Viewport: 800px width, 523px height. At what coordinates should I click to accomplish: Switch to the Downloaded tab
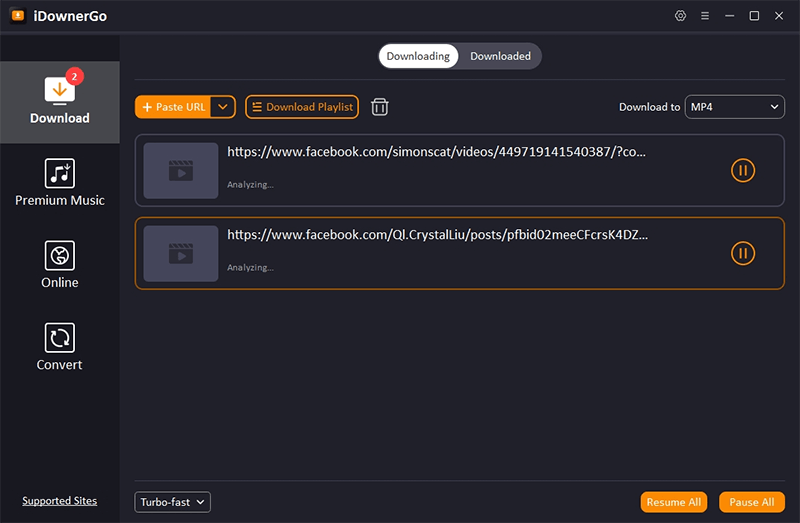tap(500, 56)
